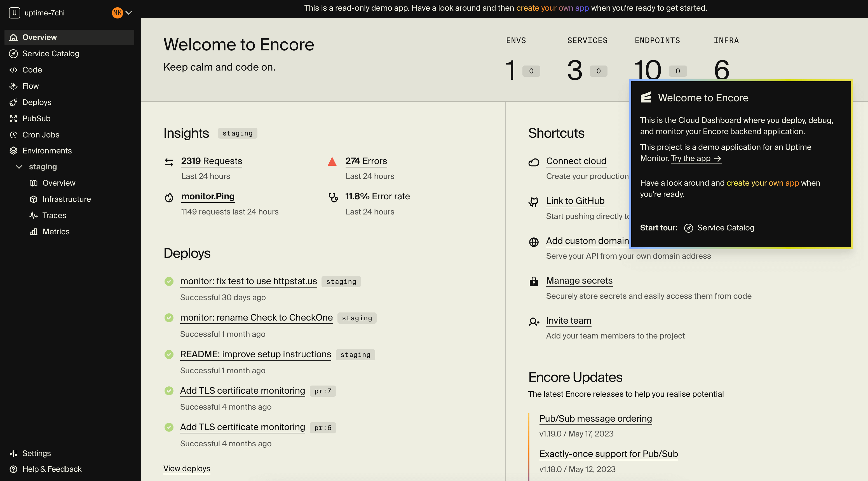The image size is (868, 481).
Task: Open the Flow page
Action: click(x=69, y=86)
